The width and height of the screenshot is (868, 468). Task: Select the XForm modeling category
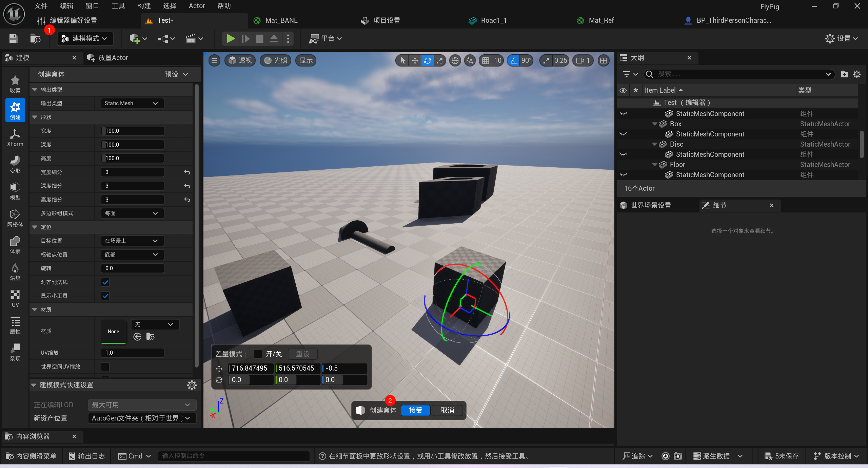click(x=15, y=137)
